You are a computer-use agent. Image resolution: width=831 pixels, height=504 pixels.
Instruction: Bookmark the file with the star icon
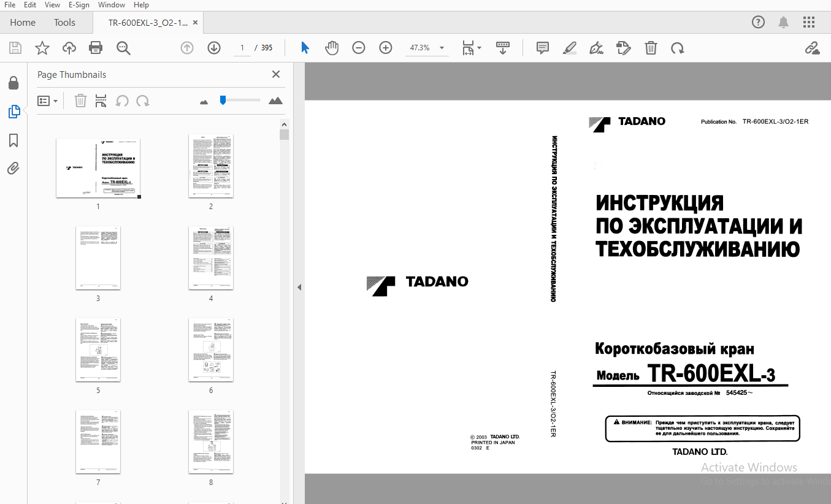pyautogui.click(x=42, y=48)
